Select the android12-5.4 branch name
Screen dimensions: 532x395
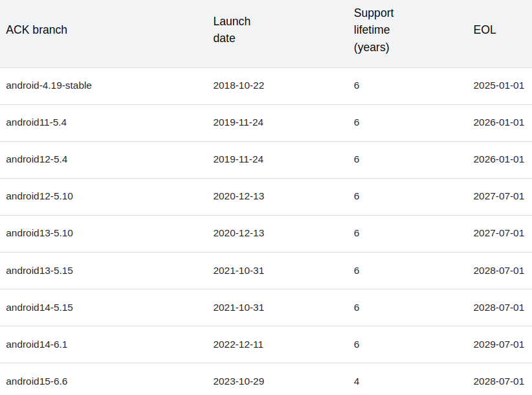point(37,159)
